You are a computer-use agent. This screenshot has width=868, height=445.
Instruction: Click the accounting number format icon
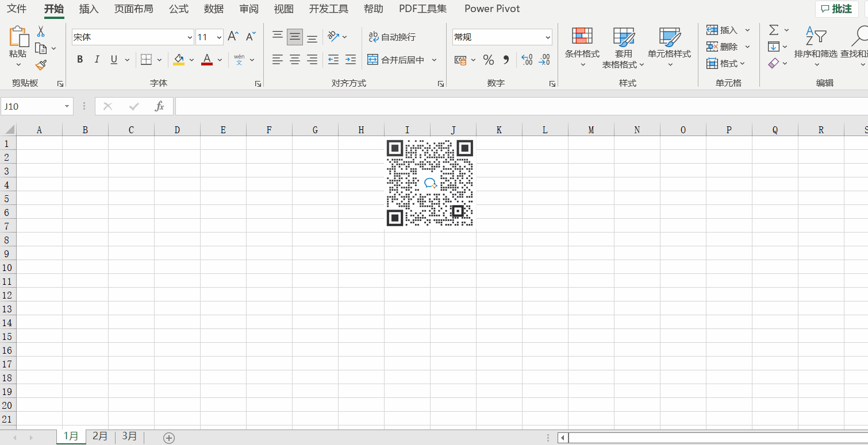pyautogui.click(x=460, y=60)
